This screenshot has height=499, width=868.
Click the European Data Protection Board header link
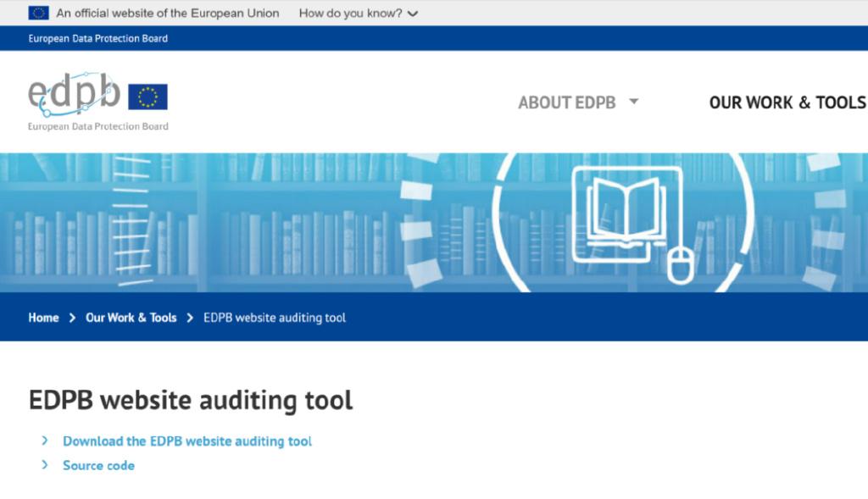(96, 38)
